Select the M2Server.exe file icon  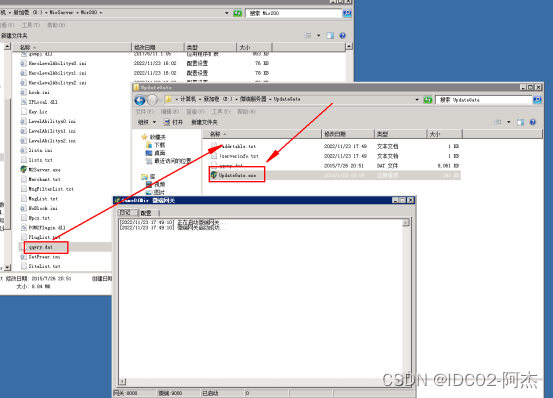pos(24,170)
